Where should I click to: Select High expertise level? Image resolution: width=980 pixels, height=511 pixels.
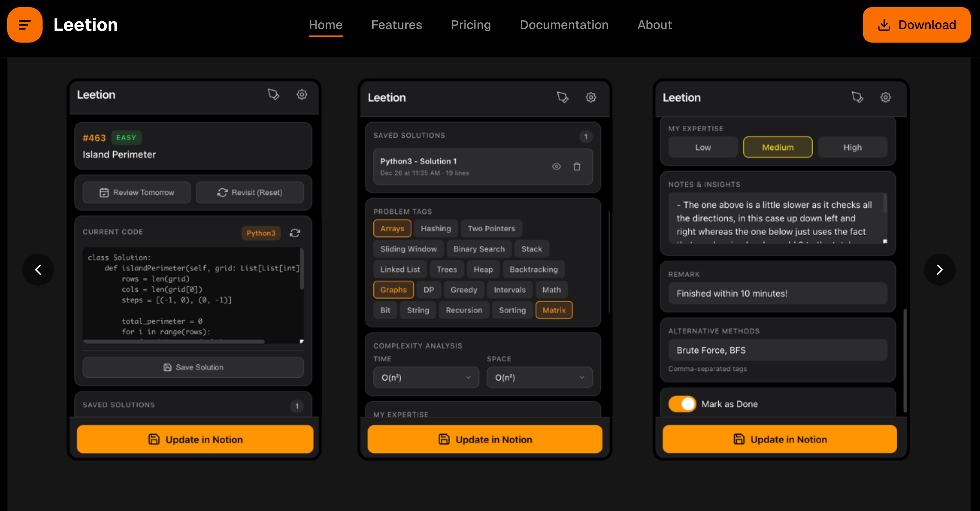[852, 147]
